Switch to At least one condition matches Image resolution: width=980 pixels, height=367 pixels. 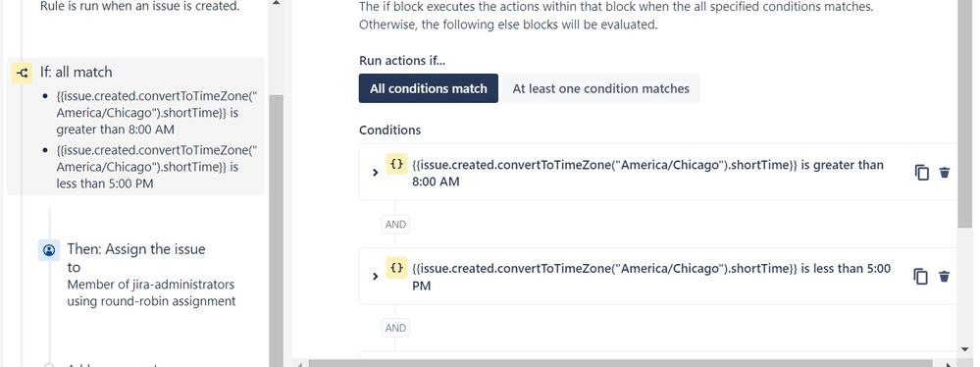click(x=600, y=88)
